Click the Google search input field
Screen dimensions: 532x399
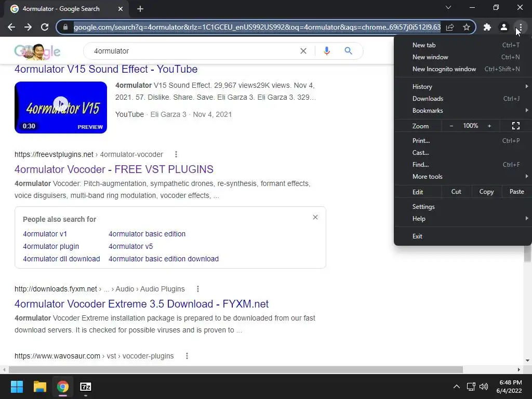(193, 51)
